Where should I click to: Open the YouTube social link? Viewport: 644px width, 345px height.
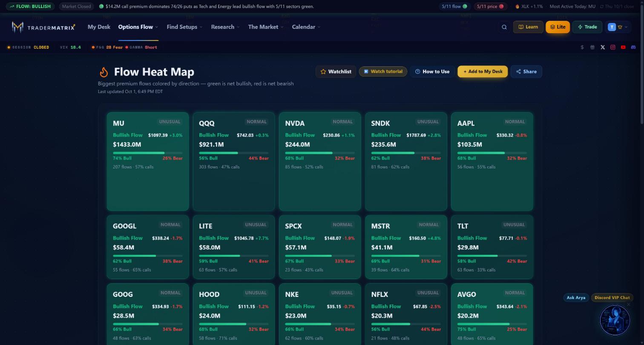coord(623,47)
